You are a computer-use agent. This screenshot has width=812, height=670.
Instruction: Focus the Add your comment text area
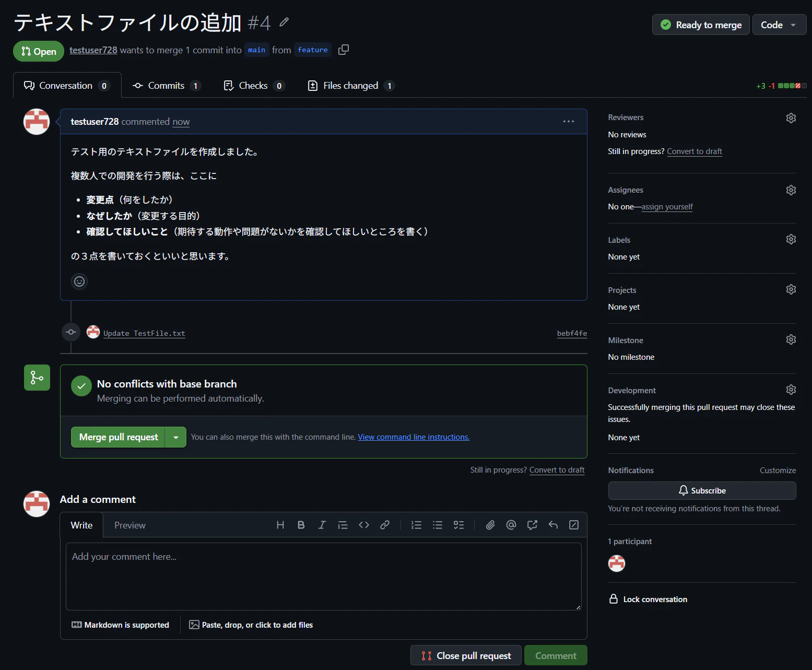pyautogui.click(x=324, y=576)
